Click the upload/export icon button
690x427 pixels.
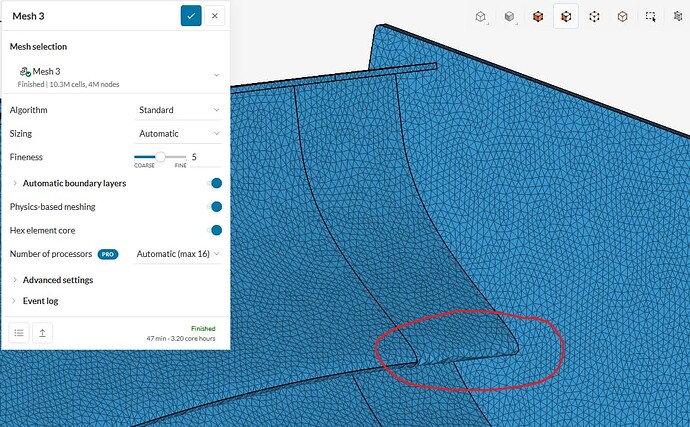[x=42, y=333]
